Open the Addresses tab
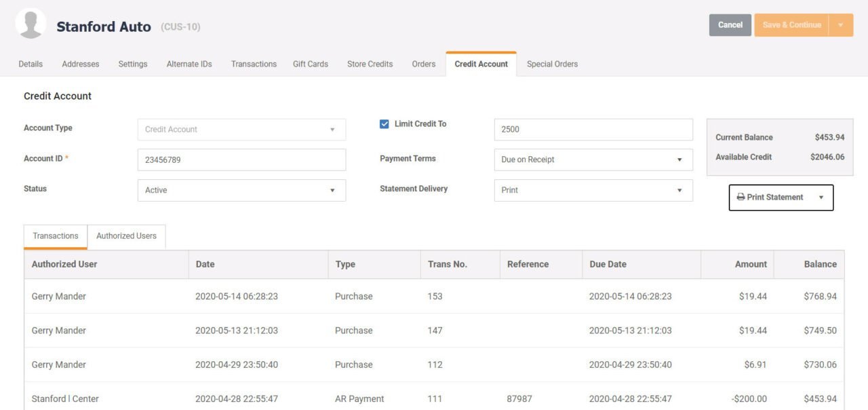 click(81, 64)
